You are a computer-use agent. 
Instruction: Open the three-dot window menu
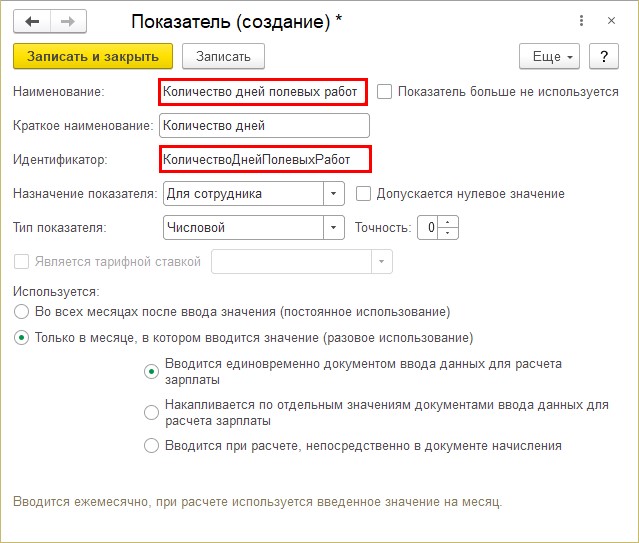click(x=581, y=21)
